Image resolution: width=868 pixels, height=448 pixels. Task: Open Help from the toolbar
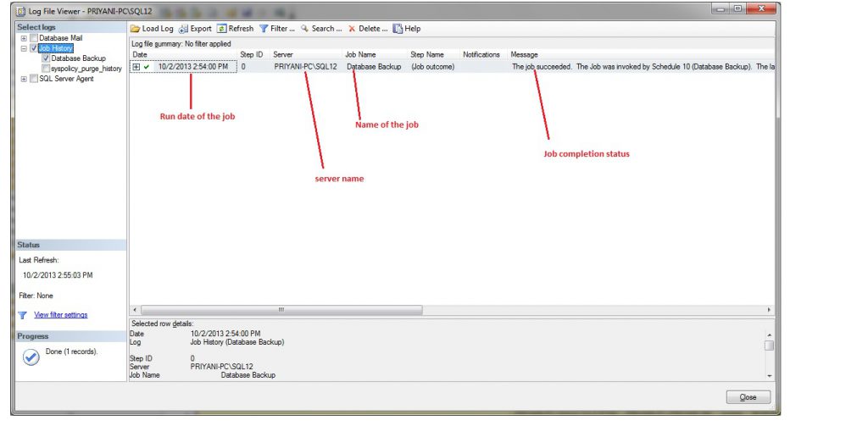(x=397, y=29)
